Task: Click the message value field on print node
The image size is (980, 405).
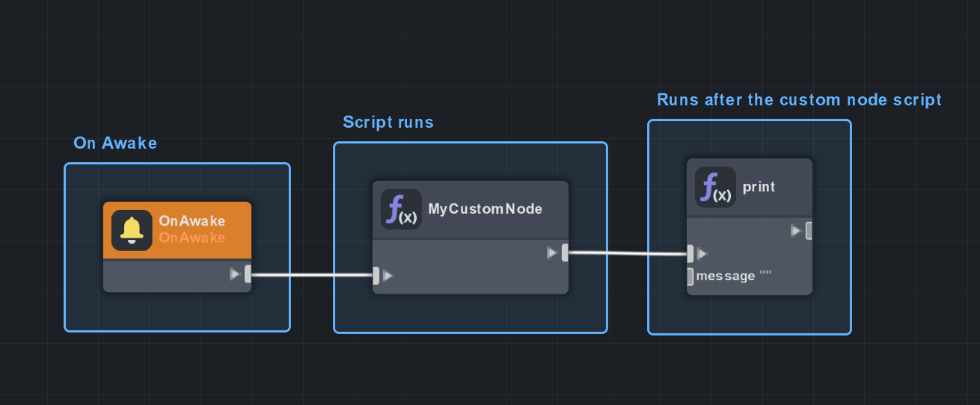Action: click(765, 276)
